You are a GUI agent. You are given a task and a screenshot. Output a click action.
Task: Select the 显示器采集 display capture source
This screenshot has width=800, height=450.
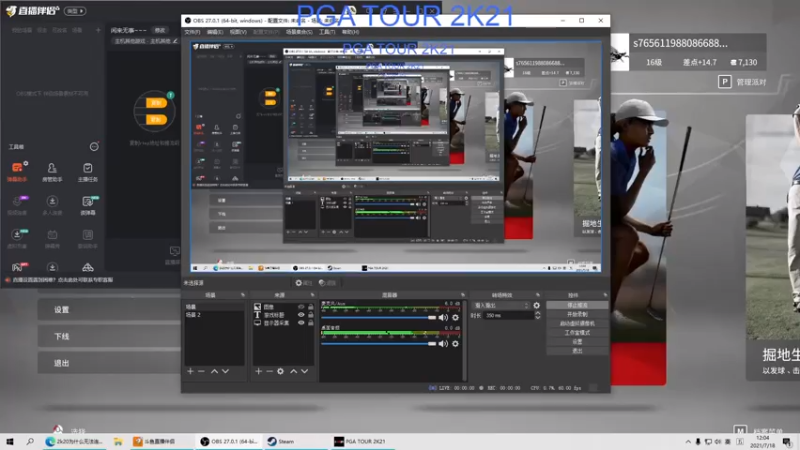[x=283, y=323]
